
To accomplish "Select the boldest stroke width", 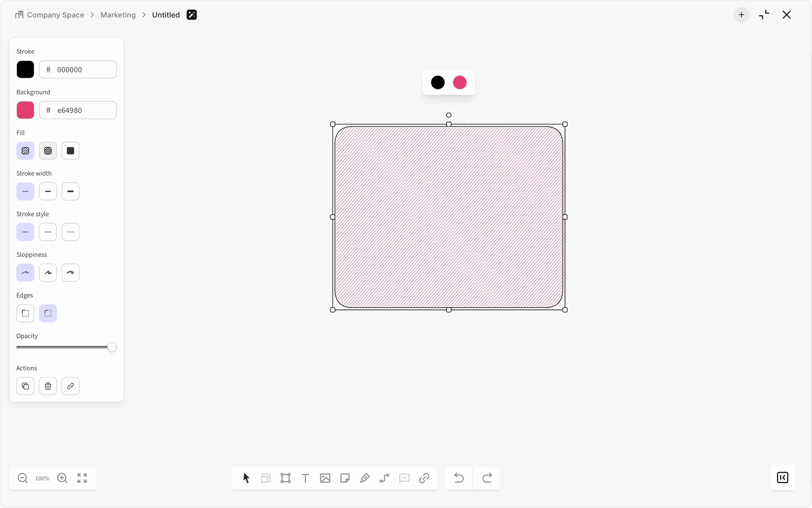I will pyautogui.click(x=70, y=191).
